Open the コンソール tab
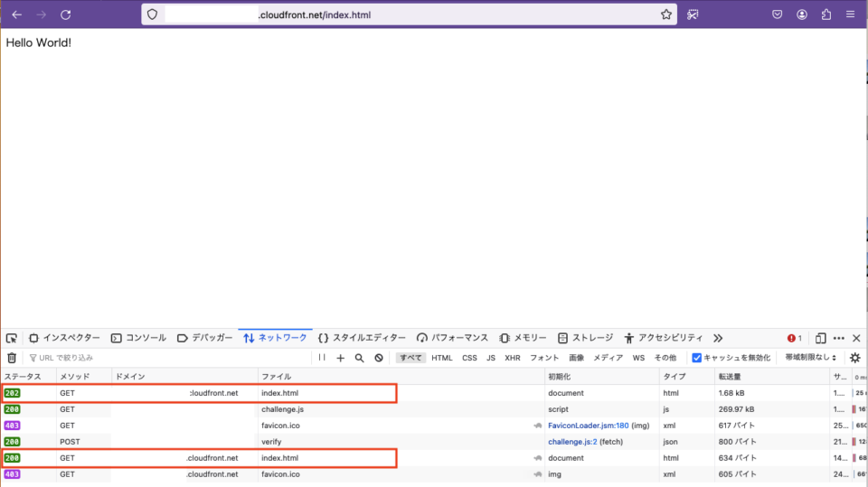Viewport: 868px width, 487px height. coord(138,338)
